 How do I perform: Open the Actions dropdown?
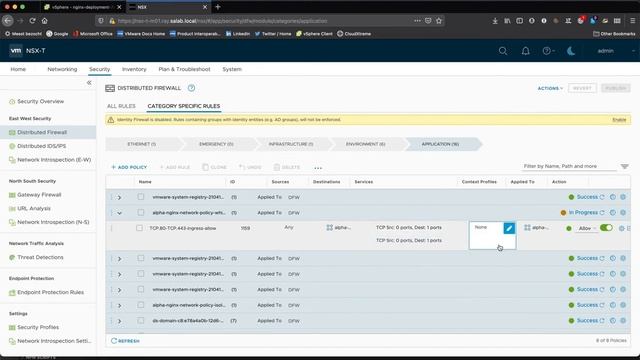pyautogui.click(x=550, y=88)
